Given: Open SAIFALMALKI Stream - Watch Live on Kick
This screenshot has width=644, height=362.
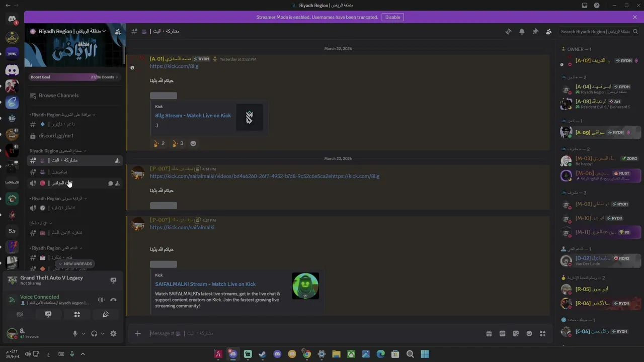Looking at the screenshot, I should pos(205,284).
